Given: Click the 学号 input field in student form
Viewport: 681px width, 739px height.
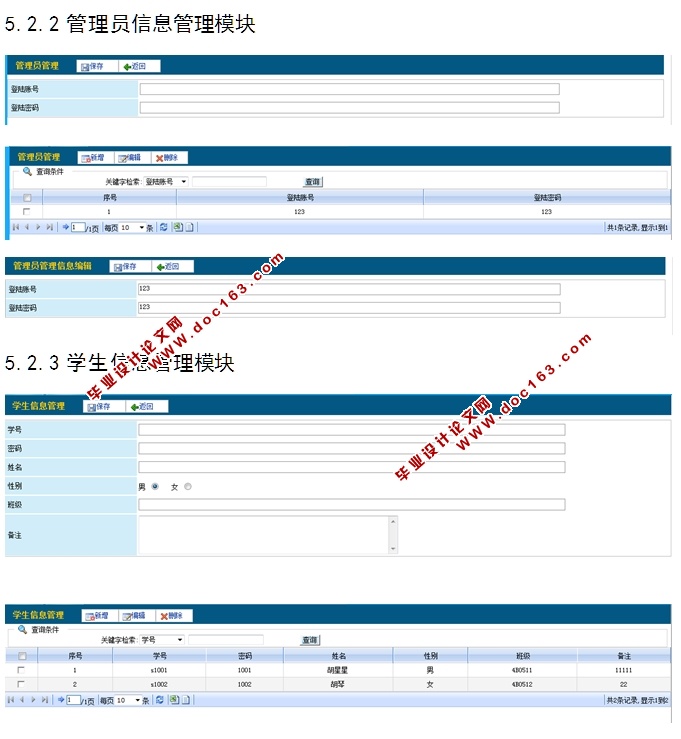Looking at the screenshot, I should coord(352,430).
